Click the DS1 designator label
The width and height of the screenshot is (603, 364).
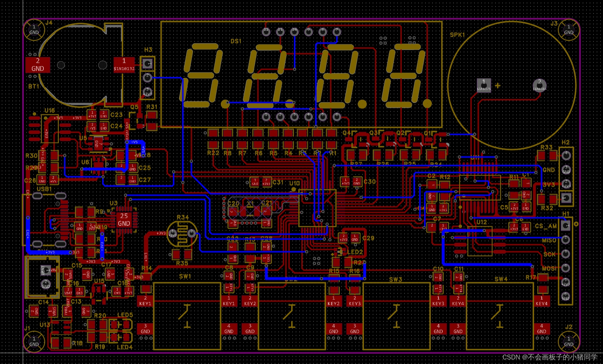[236, 41]
